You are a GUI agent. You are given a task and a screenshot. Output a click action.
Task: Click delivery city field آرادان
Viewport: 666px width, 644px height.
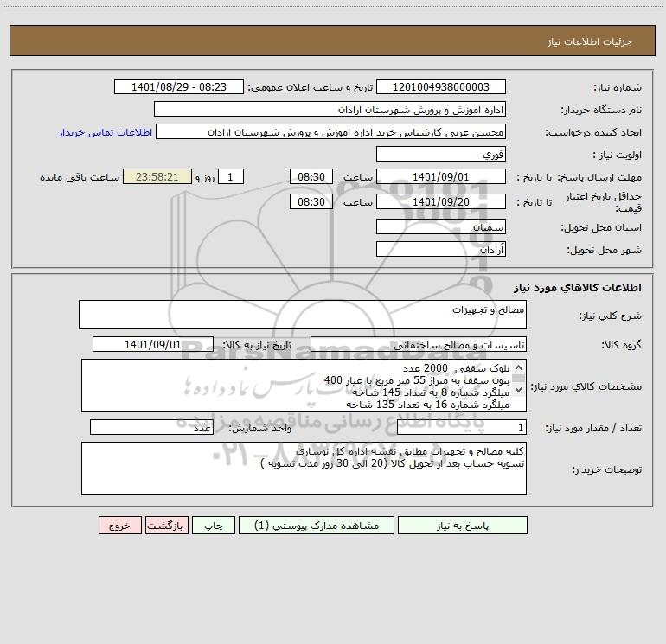tap(441, 249)
